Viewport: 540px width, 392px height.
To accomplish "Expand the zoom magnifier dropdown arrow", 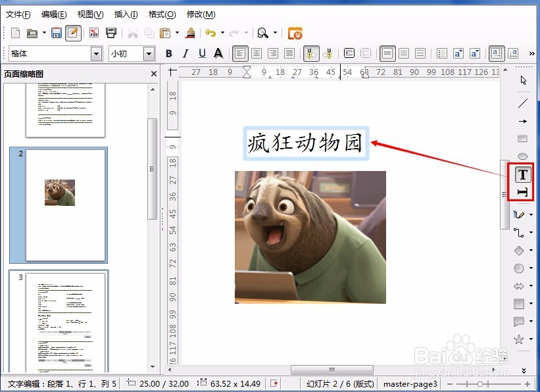I will point(275,33).
